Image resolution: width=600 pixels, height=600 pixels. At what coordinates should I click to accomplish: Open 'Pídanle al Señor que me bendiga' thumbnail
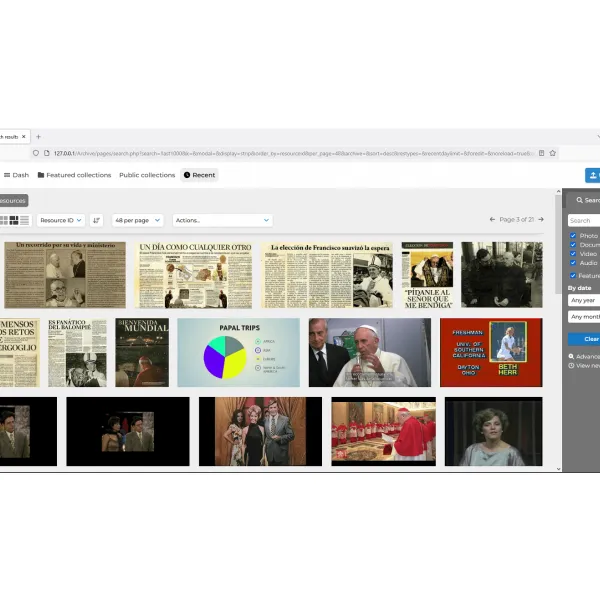click(x=427, y=275)
